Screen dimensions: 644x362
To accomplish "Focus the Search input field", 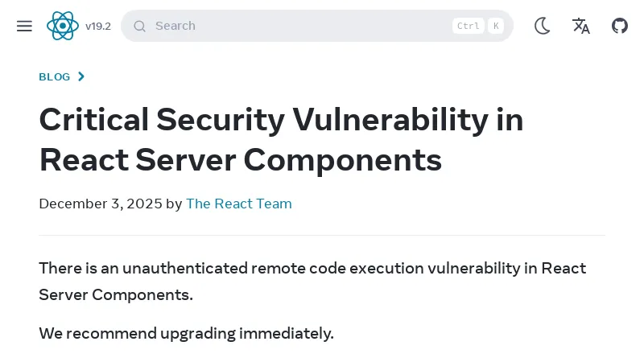I will click(290, 26).
